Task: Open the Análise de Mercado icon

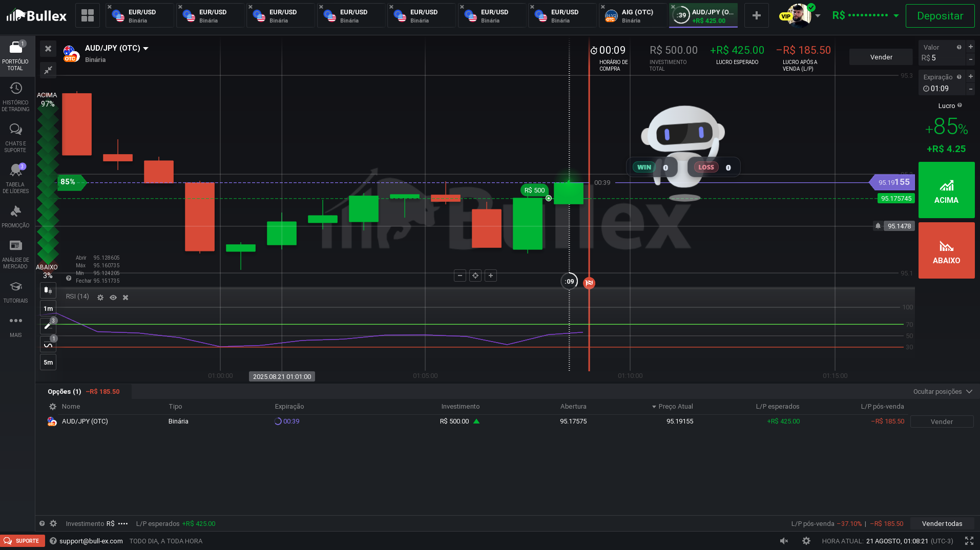Action: pos(15,254)
